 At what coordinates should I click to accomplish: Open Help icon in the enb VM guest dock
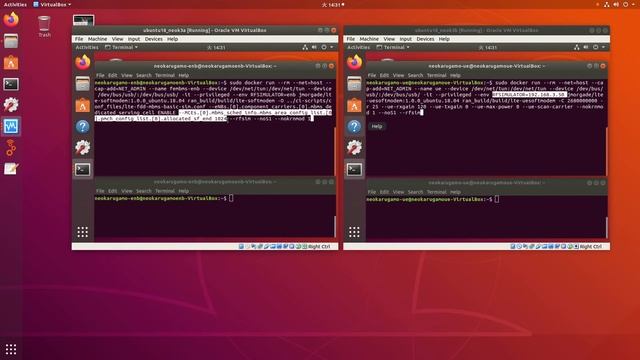coord(82,127)
